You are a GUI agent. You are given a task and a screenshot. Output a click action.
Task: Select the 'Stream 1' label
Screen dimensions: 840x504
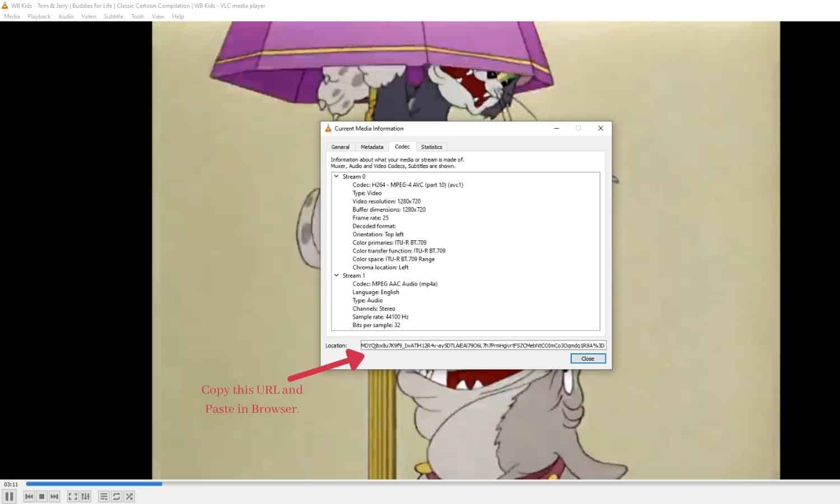pyautogui.click(x=354, y=276)
